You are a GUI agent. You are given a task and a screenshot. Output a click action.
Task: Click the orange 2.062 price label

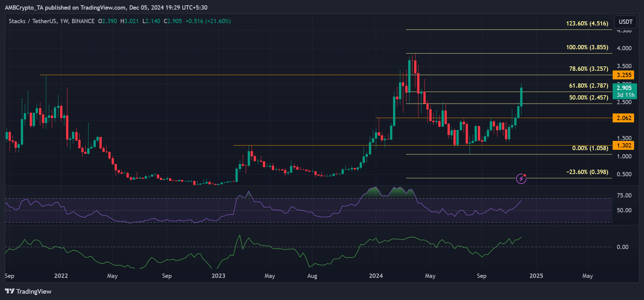coord(623,118)
